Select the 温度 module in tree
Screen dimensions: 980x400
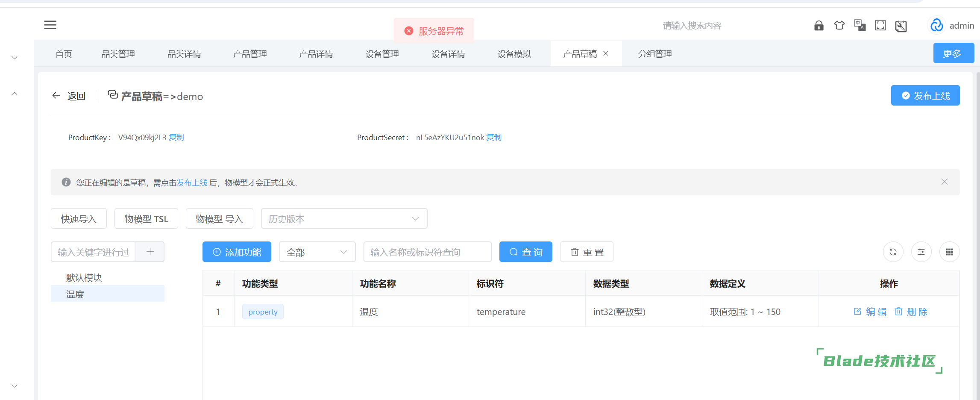(x=75, y=294)
